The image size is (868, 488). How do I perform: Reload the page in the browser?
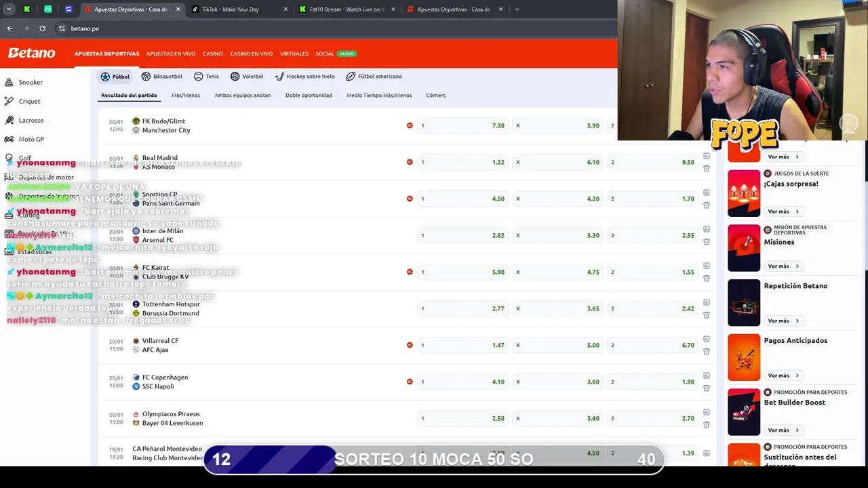[42, 28]
